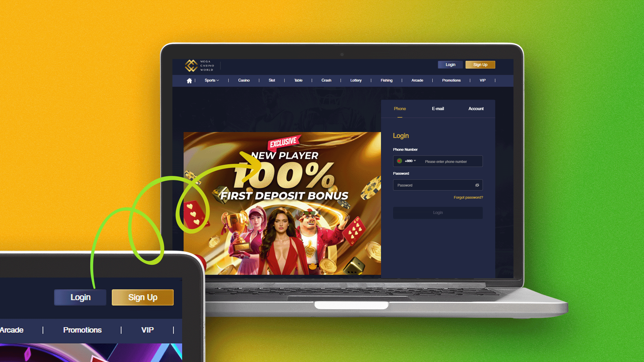644x362 pixels.
Task: Click the Promotions icon in navigation bar
Action: 451,80
